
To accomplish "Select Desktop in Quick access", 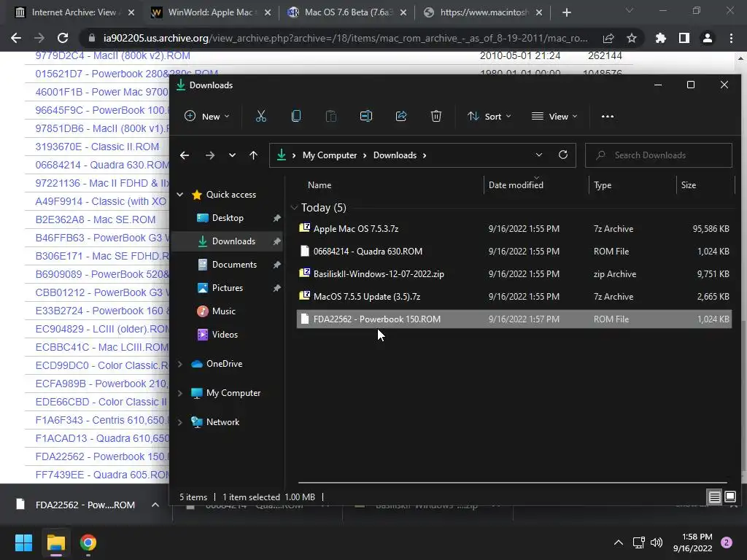I will coord(228,217).
